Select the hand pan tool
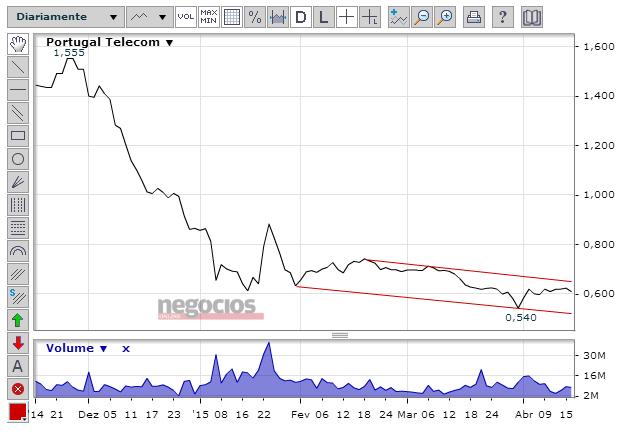Image resolution: width=640 pixels, height=434 pixels. pyautogui.click(x=18, y=44)
